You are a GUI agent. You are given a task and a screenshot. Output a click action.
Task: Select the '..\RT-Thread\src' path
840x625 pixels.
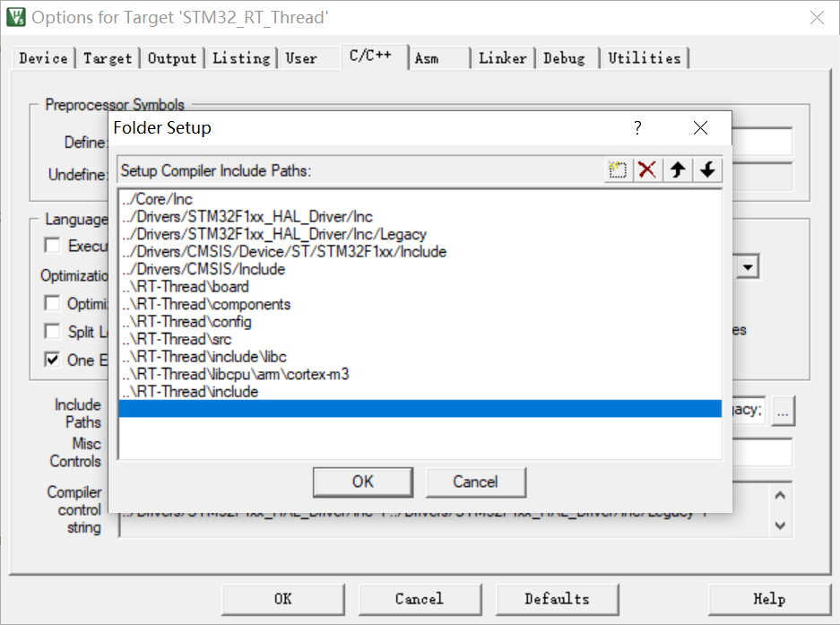click(420, 339)
